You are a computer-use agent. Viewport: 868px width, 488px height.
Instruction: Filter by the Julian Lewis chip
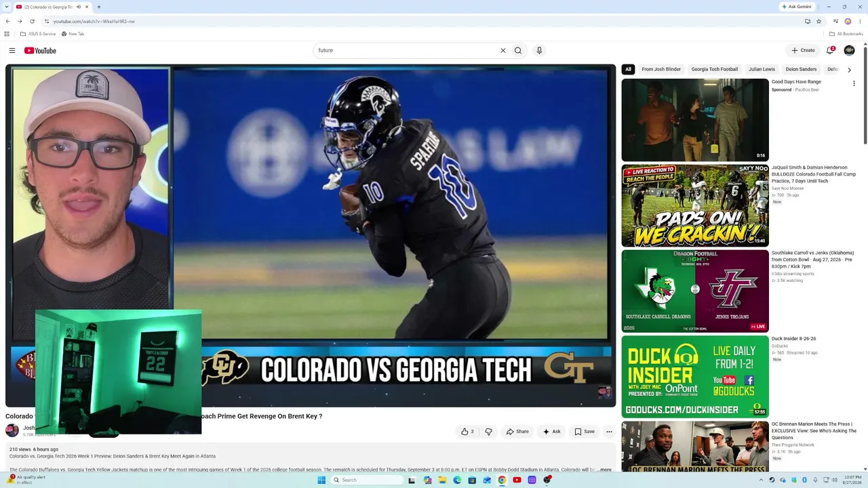point(762,69)
